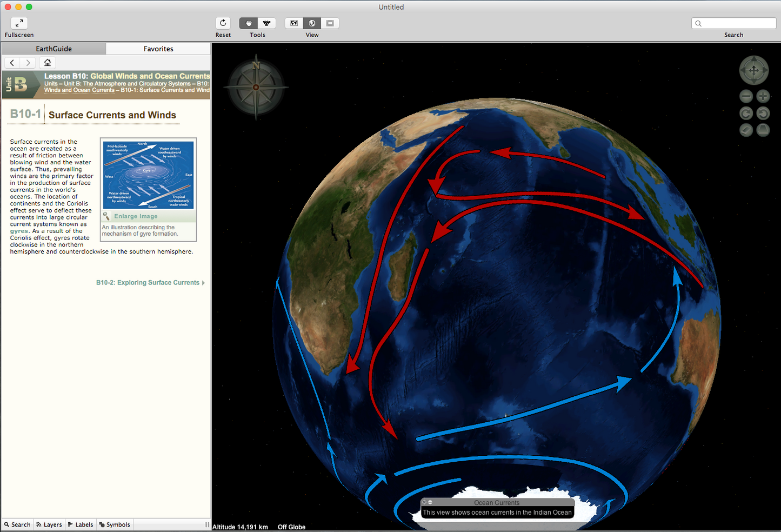The width and height of the screenshot is (781, 532).
Task: Collapse the Ocean Currents info popup
Action: coord(430,502)
